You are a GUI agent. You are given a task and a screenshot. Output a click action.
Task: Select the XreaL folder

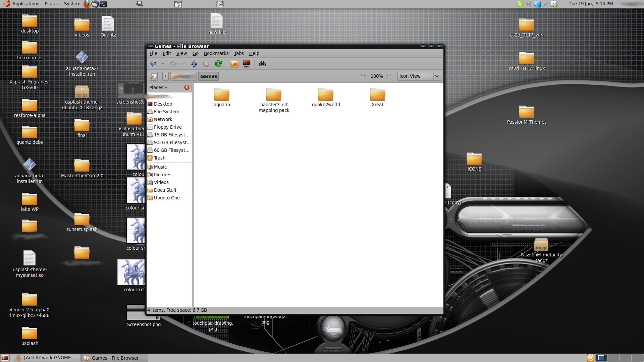(378, 97)
